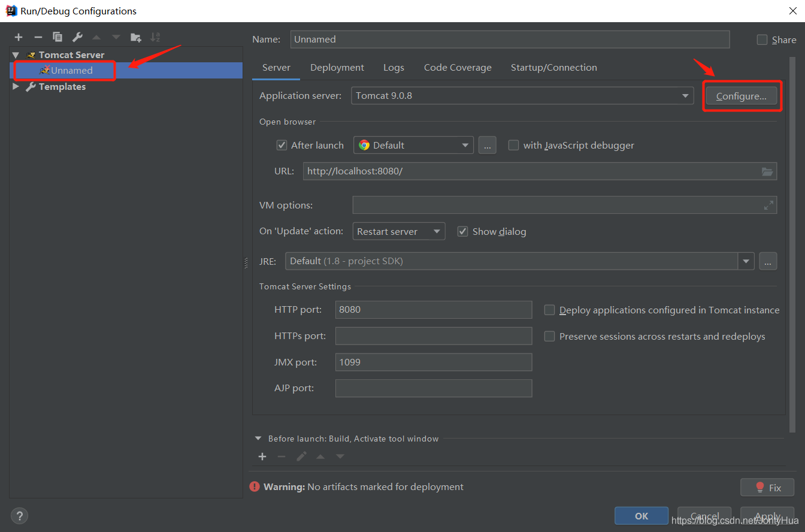Image resolution: width=805 pixels, height=532 pixels.
Task: Open the help icon in the bottom corner
Action: tap(19, 515)
